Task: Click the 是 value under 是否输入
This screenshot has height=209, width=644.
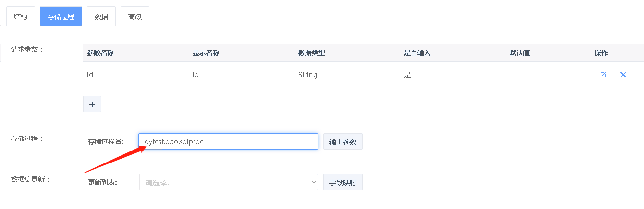Action: tap(407, 75)
